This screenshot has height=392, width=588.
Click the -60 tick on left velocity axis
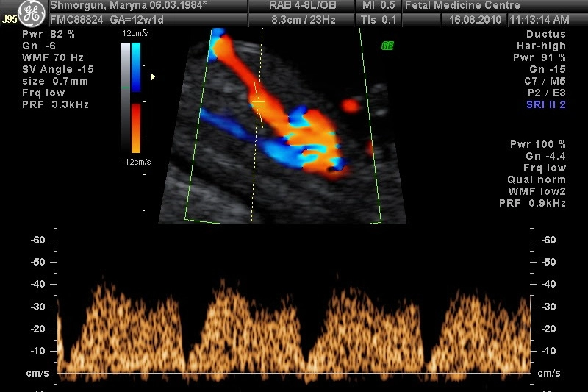point(38,240)
